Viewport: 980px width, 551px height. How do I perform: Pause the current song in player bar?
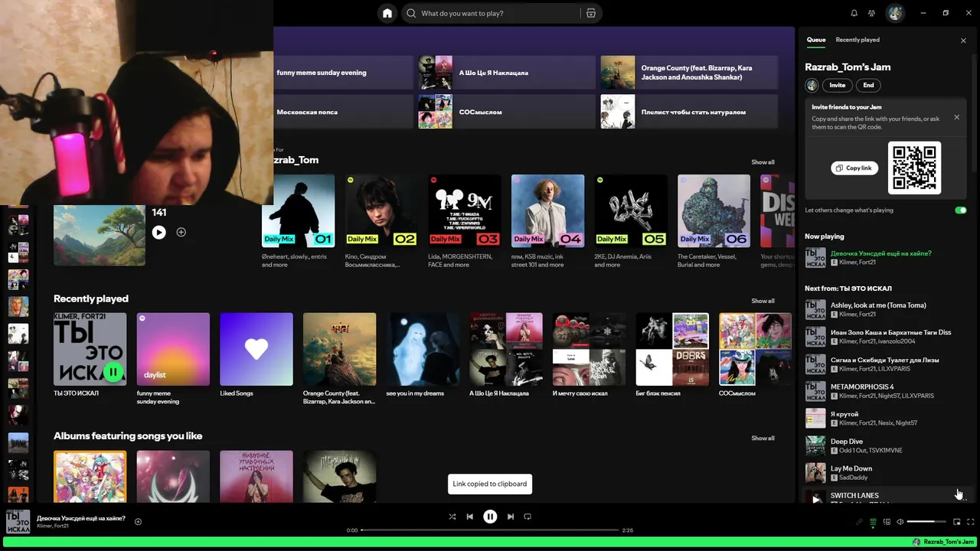[x=490, y=517]
